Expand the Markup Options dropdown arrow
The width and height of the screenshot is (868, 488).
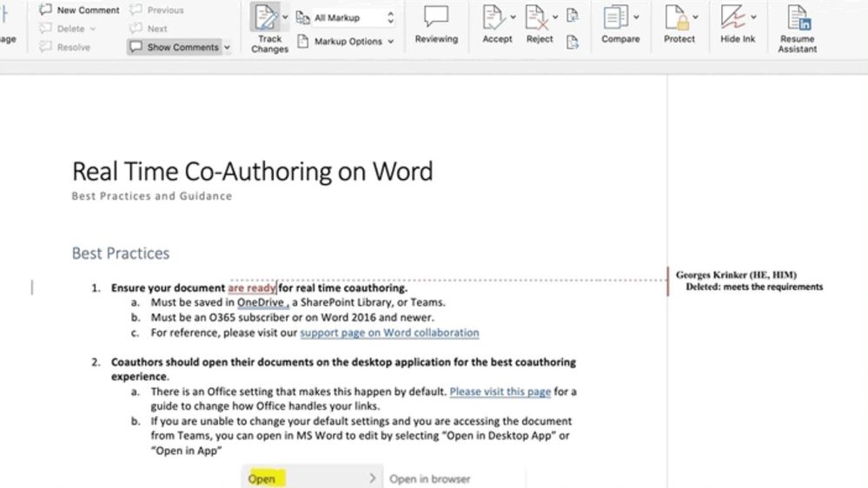tap(391, 42)
